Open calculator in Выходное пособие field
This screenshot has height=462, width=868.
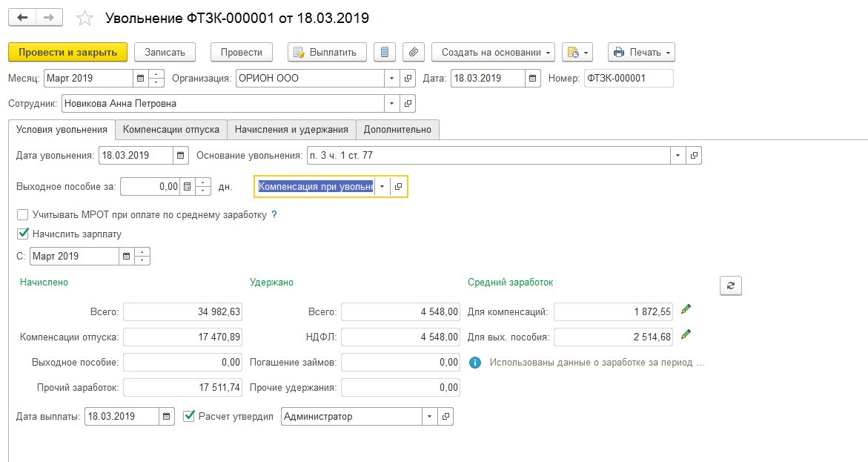click(187, 187)
